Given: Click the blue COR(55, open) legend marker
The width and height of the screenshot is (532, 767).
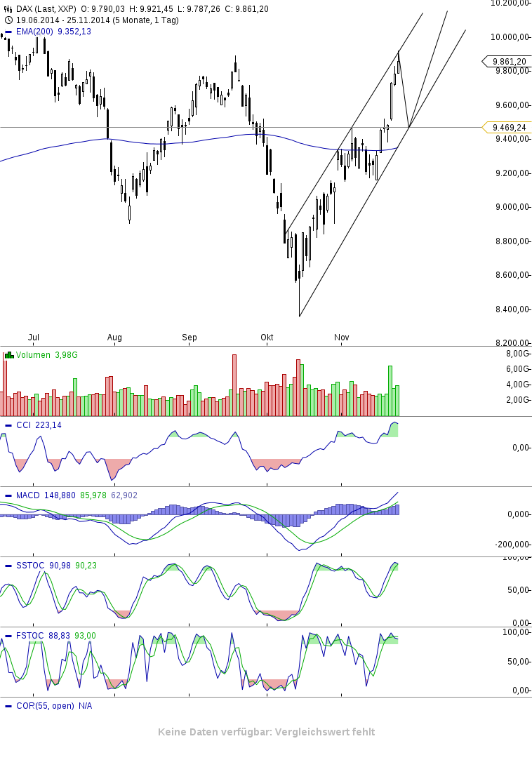Looking at the screenshot, I should (x=8, y=706).
